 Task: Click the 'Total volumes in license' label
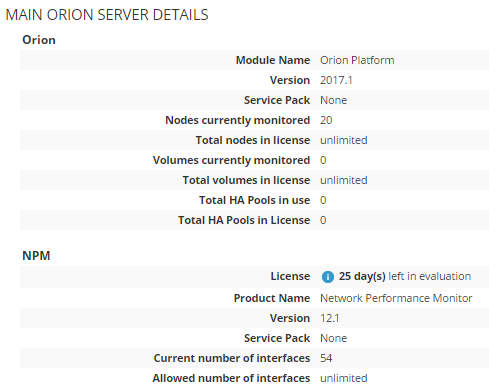(246, 180)
